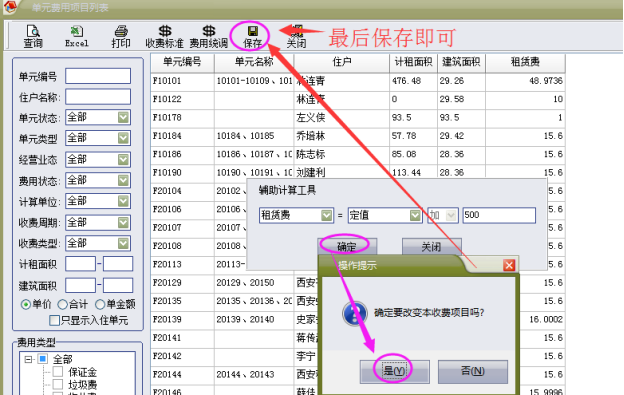Image resolution: width=624 pixels, height=395 pixels.
Task: Click the 关闭 toolbar icon
Action: [x=296, y=36]
